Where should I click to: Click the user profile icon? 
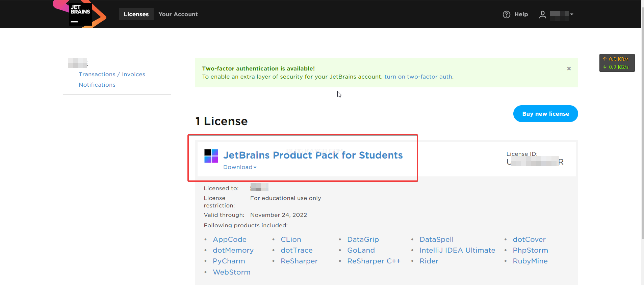pyautogui.click(x=542, y=15)
